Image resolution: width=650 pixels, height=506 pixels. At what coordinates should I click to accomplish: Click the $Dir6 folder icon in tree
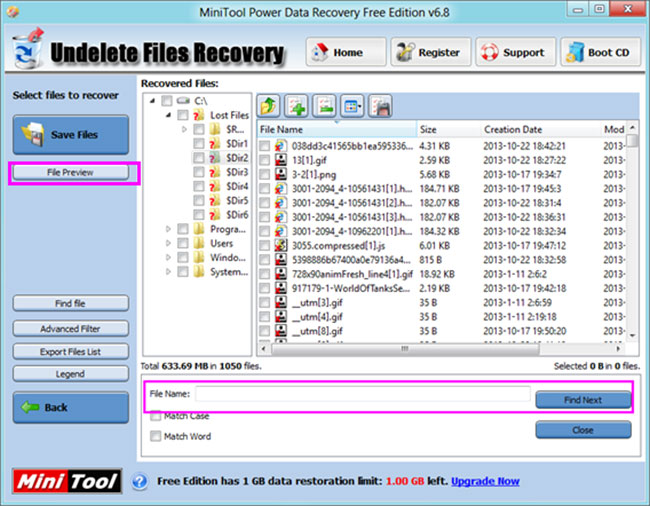tap(214, 214)
